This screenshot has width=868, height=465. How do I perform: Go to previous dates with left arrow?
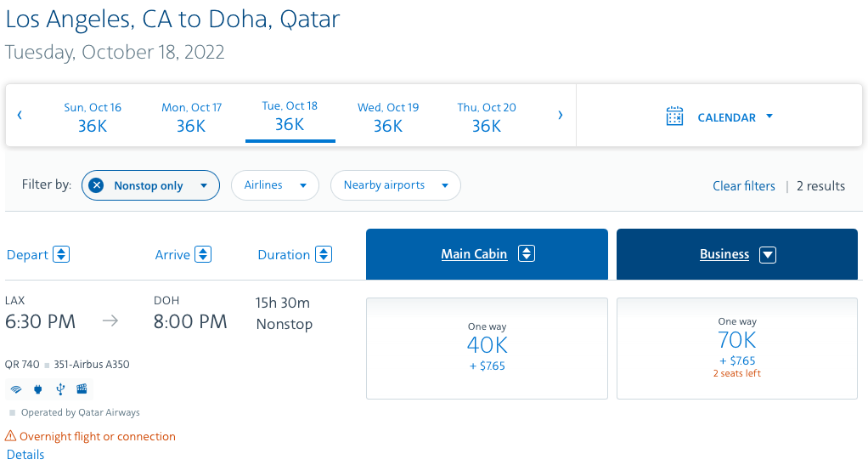[20, 116]
